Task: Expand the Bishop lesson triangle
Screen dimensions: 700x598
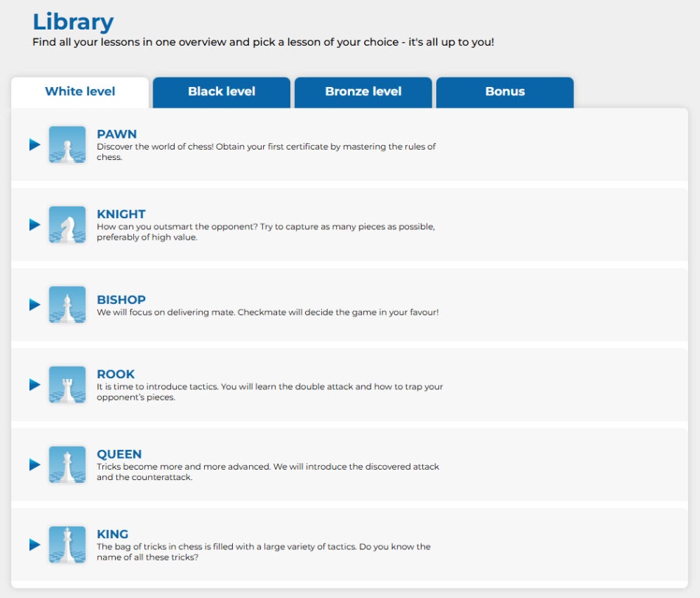Action: pos(35,305)
